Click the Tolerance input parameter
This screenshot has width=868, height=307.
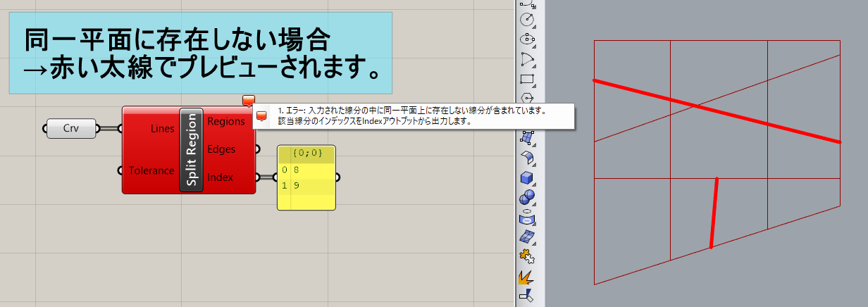(x=151, y=170)
